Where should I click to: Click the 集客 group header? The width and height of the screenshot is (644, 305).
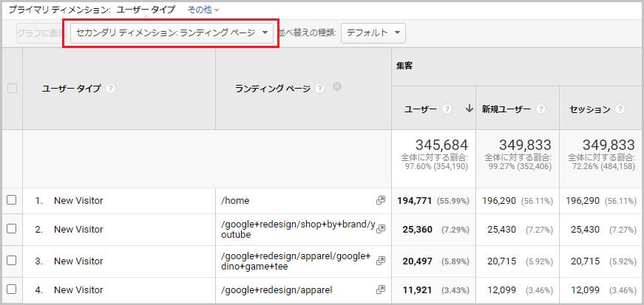[404, 66]
